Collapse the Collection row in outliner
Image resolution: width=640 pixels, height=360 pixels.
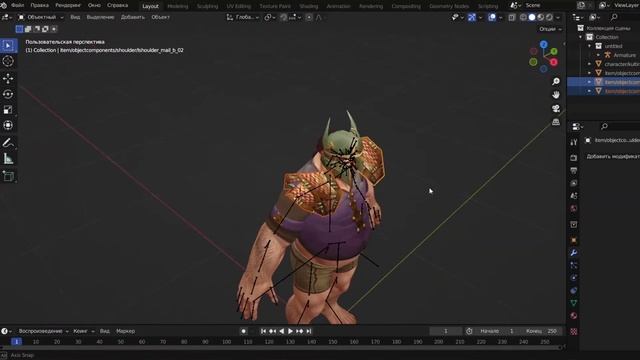[581, 37]
